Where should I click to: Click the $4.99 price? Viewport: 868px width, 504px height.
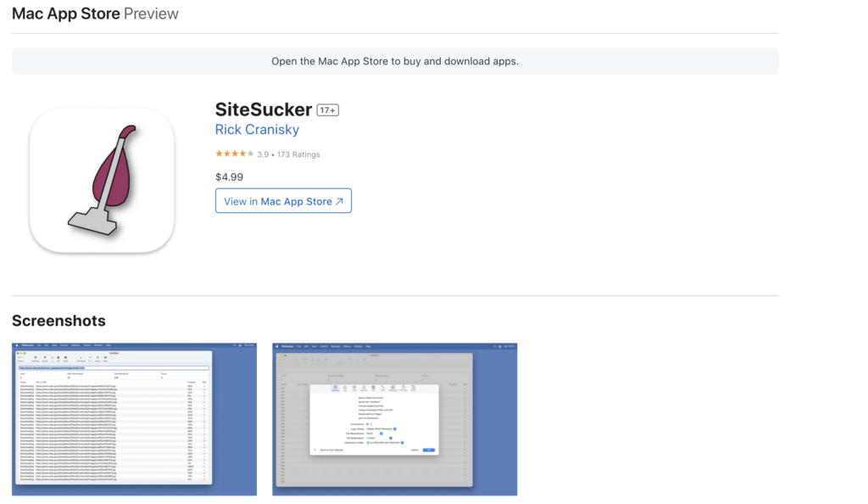click(x=229, y=177)
